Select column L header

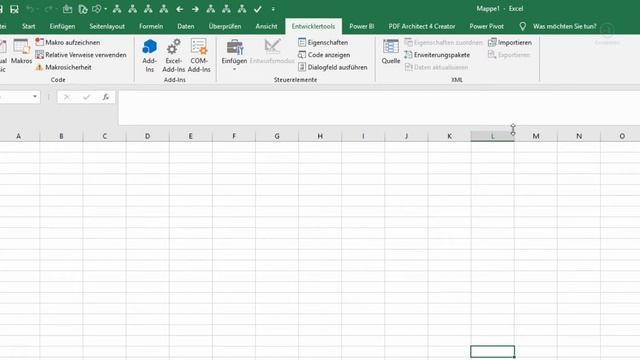(x=493, y=136)
